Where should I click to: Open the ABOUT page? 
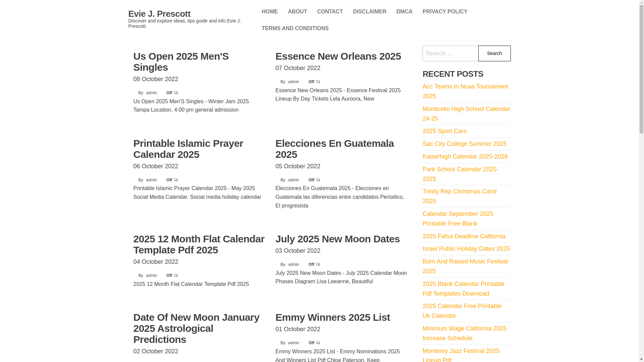297,12
